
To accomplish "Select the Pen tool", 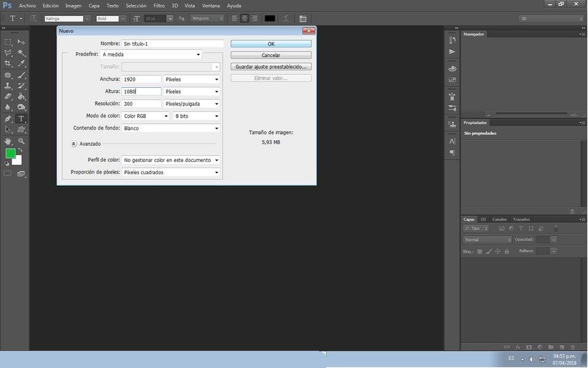I will pyautogui.click(x=8, y=119).
